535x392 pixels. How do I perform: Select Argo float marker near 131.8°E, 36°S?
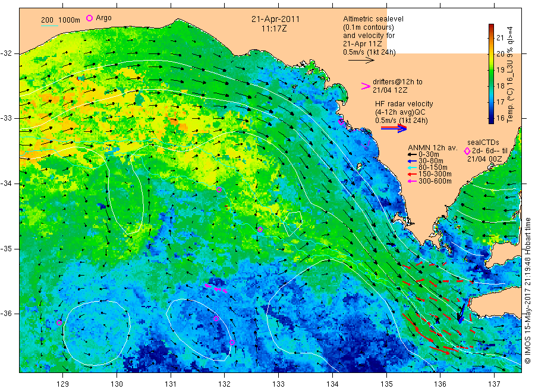click(x=216, y=319)
